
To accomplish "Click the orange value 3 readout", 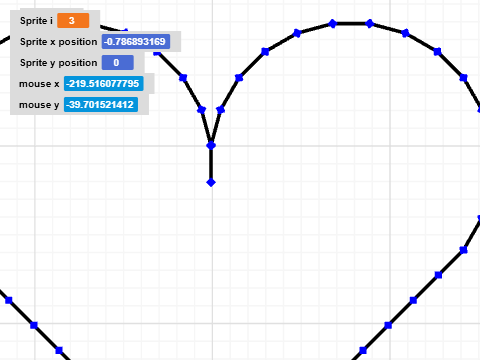I will coord(73,21).
